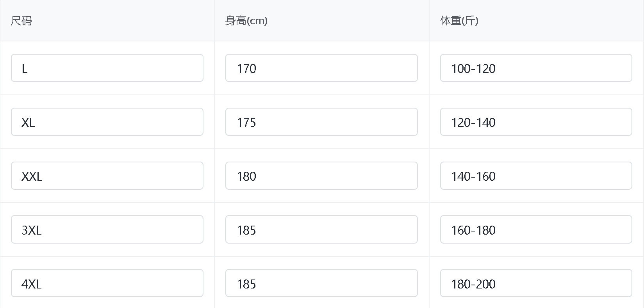The height and width of the screenshot is (308, 644).
Task: Click the height input in the 3XL row
Action: click(x=321, y=230)
